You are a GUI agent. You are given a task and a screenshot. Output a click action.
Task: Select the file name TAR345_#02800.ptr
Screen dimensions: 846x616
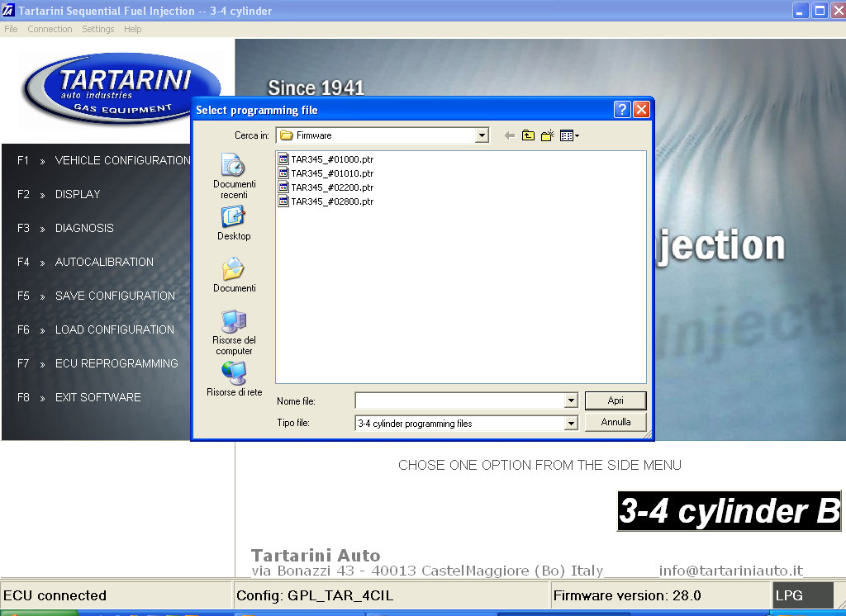(x=332, y=201)
